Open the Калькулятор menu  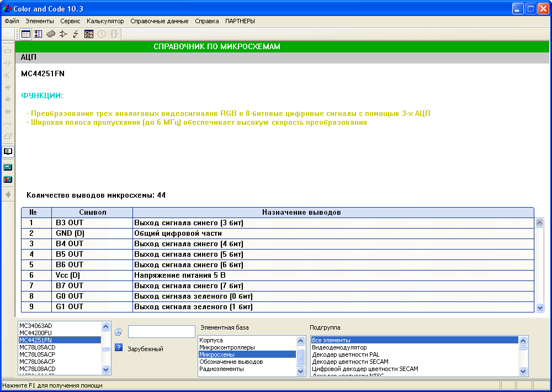pos(105,21)
